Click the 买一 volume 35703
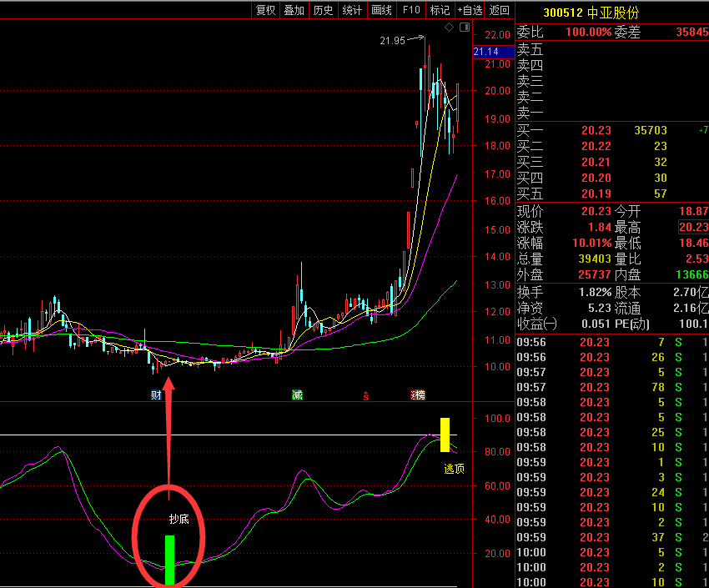Viewport: 709px width, 588px height. [x=651, y=131]
